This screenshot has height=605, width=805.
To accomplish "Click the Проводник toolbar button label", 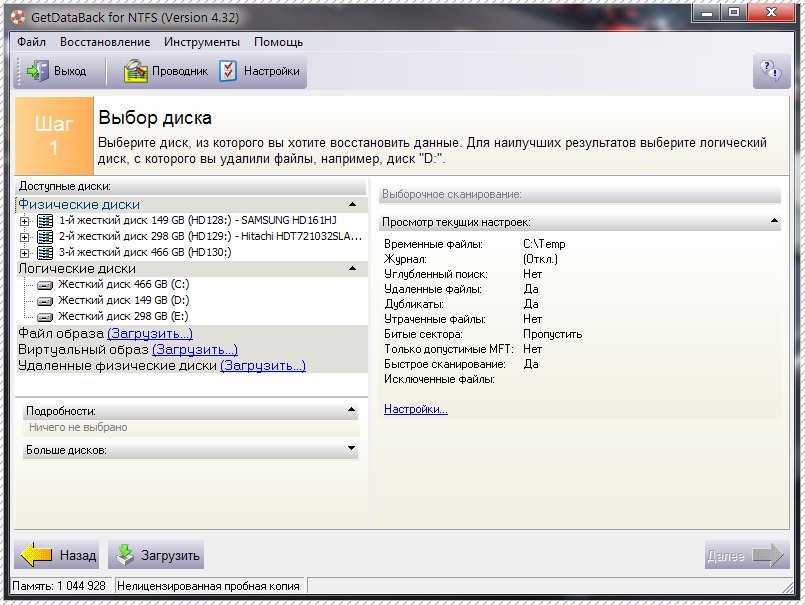I will tap(180, 71).
